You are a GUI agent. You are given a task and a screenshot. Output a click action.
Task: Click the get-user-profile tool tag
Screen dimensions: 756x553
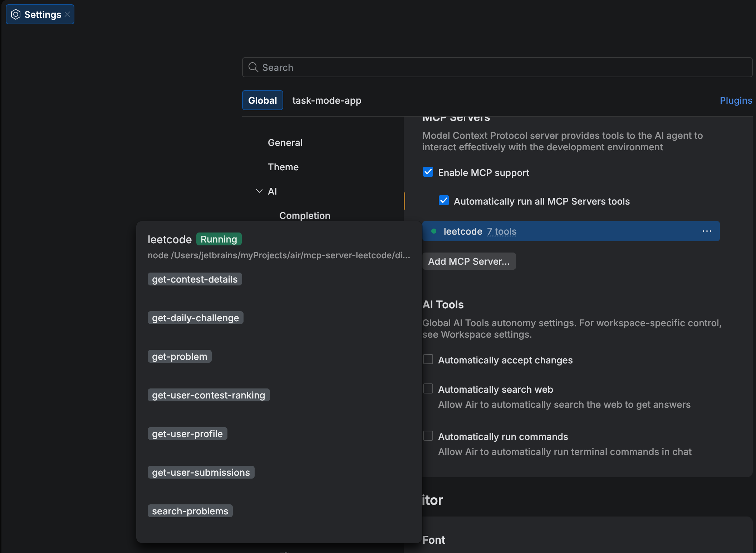(x=187, y=434)
